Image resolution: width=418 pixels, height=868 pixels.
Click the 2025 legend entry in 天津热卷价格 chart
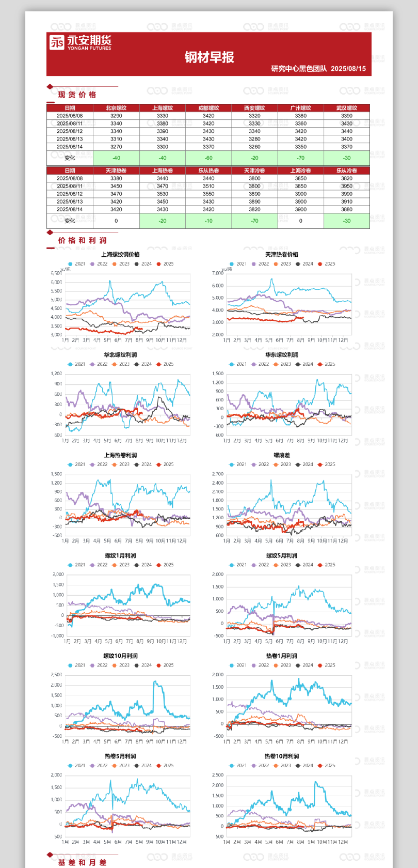pyautogui.click(x=327, y=264)
